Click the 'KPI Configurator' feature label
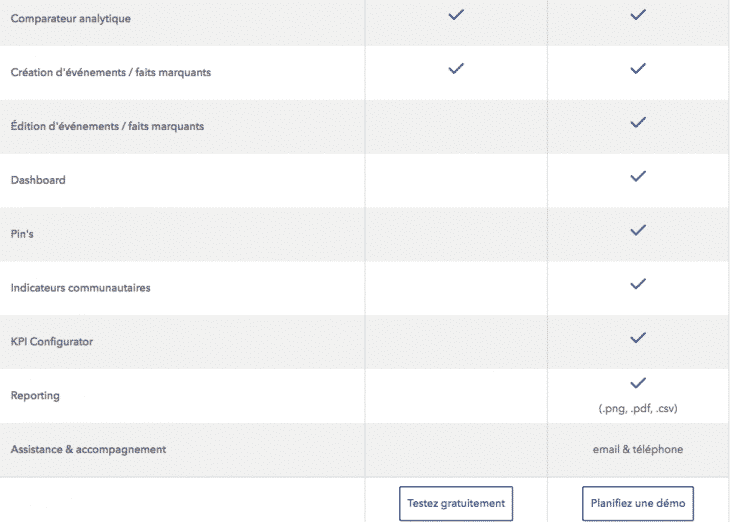The height and width of the screenshot is (522, 730). click(x=52, y=342)
